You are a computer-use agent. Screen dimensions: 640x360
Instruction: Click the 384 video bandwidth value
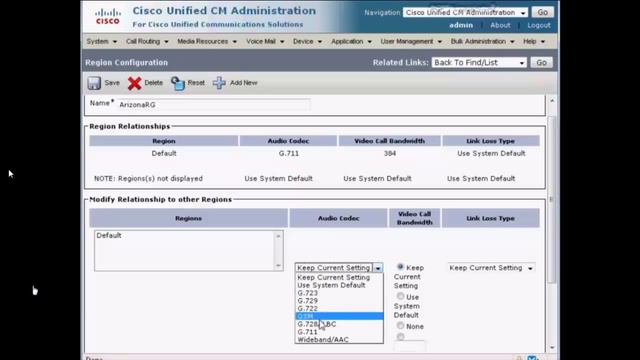click(x=389, y=153)
